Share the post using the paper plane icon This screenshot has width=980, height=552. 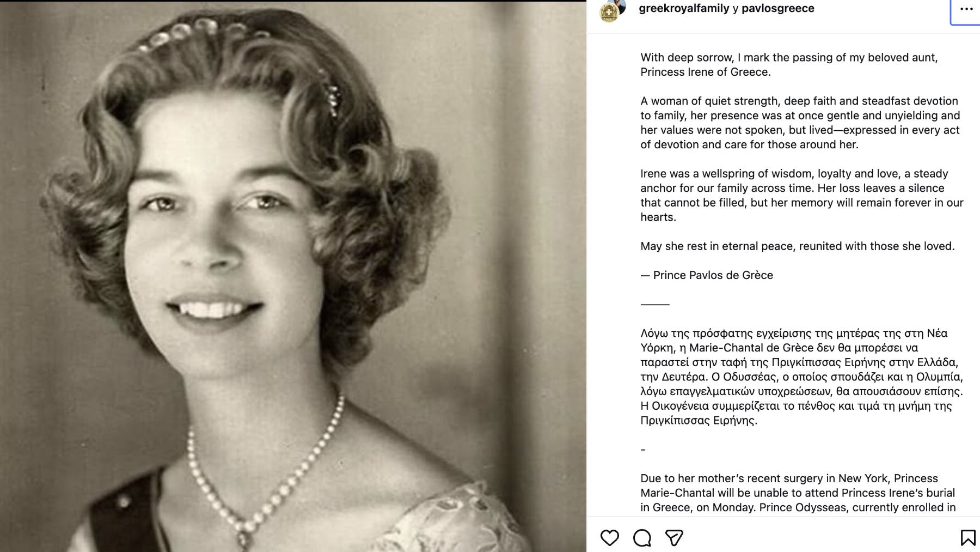coord(674,538)
